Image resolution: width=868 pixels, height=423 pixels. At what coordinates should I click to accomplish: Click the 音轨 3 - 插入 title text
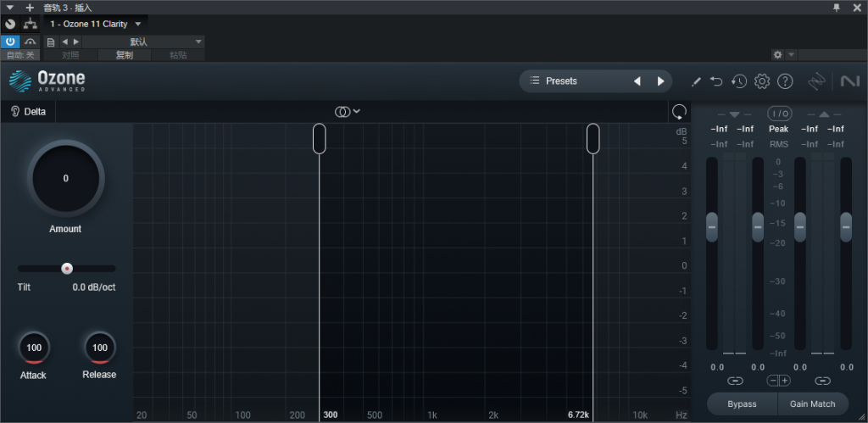[x=68, y=8]
